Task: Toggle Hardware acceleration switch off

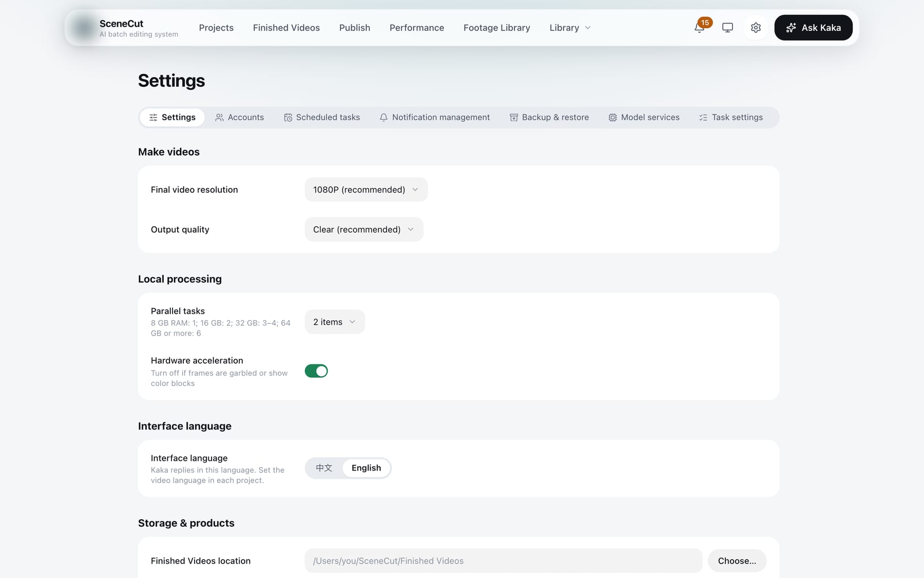Action: 316,371
